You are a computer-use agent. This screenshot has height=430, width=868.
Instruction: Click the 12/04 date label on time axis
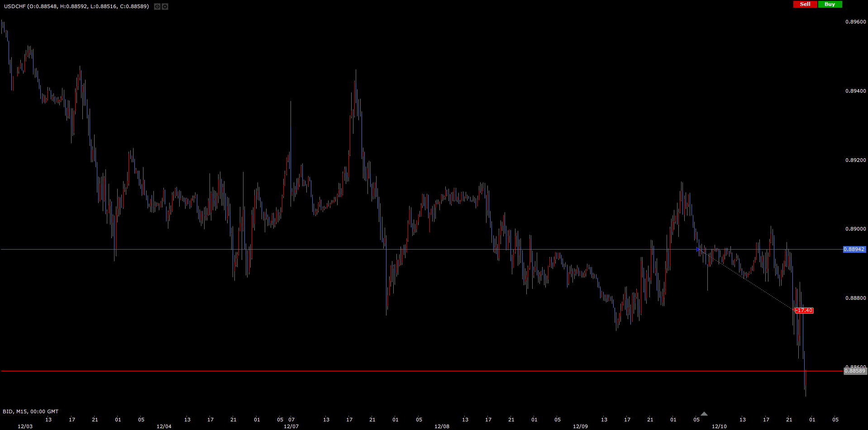click(x=164, y=426)
